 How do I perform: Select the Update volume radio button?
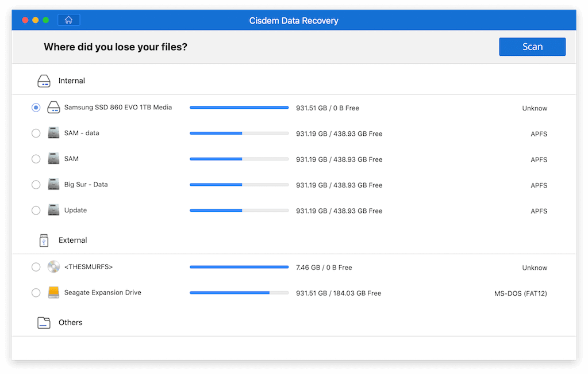tap(36, 210)
